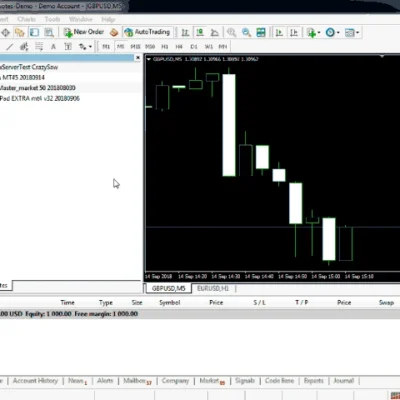The height and width of the screenshot is (400, 400).
Task: Toggle the AutoTrading button
Action: [x=147, y=32]
